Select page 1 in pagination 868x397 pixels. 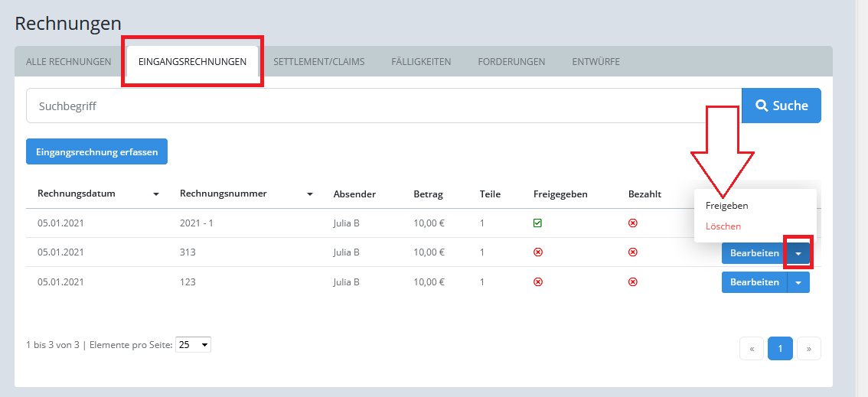780,348
